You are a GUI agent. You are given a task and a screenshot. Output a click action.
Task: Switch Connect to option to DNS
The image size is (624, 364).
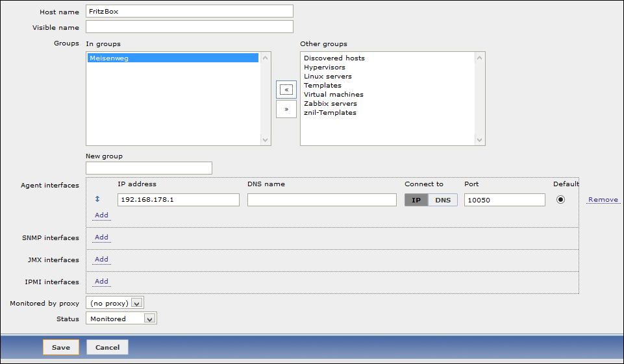[x=443, y=200]
